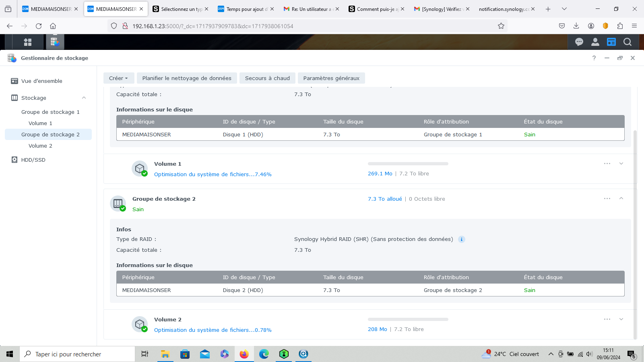Select Vue d'ensemble in the sidebar
Image resolution: width=644 pixels, height=362 pixels.
[41, 81]
